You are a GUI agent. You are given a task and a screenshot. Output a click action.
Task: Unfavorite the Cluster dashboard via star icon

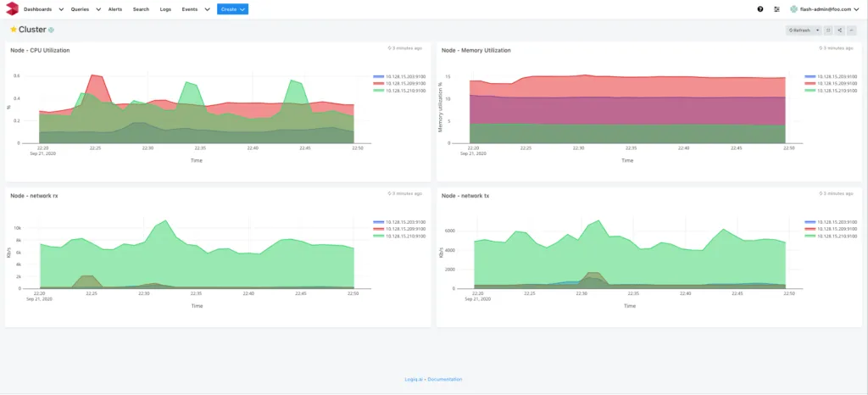tap(14, 30)
